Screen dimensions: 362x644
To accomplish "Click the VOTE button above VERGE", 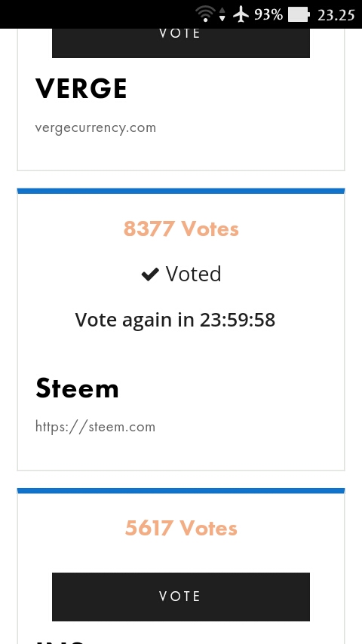I will click(x=181, y=43).
